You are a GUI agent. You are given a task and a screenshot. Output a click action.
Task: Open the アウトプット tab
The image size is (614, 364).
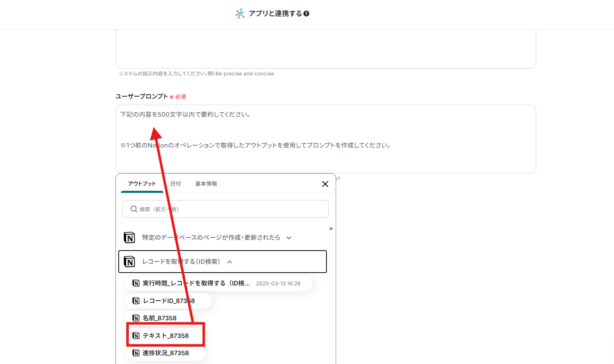142,184
